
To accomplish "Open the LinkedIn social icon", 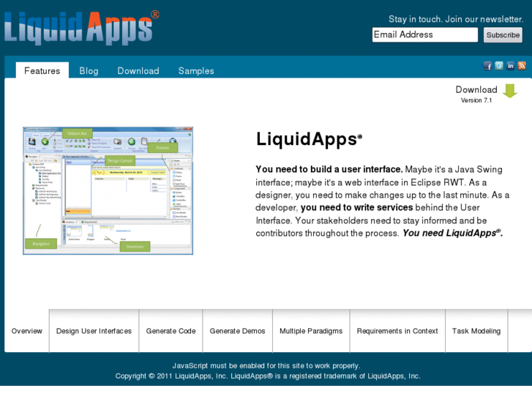I will point(510,66).
